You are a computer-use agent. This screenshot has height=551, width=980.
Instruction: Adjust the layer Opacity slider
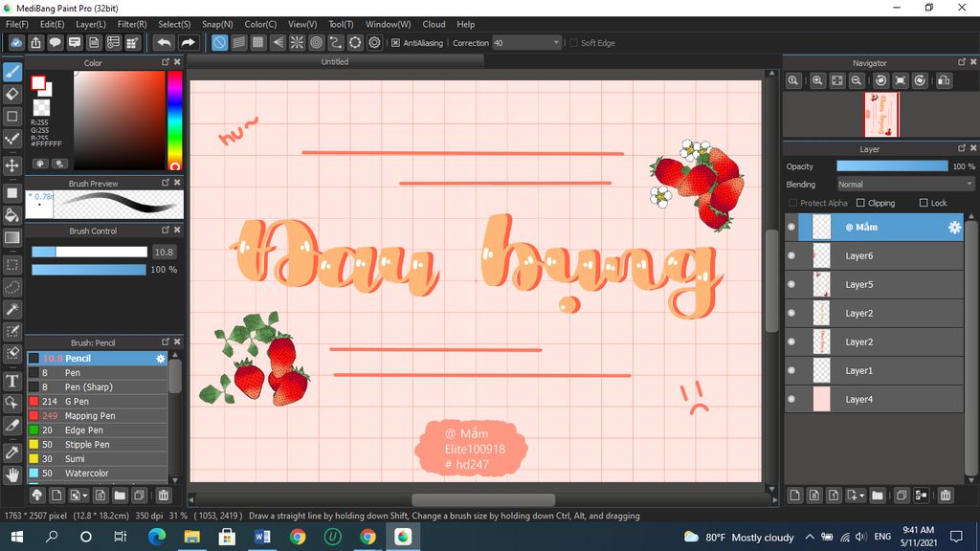(x=892, y=166)
